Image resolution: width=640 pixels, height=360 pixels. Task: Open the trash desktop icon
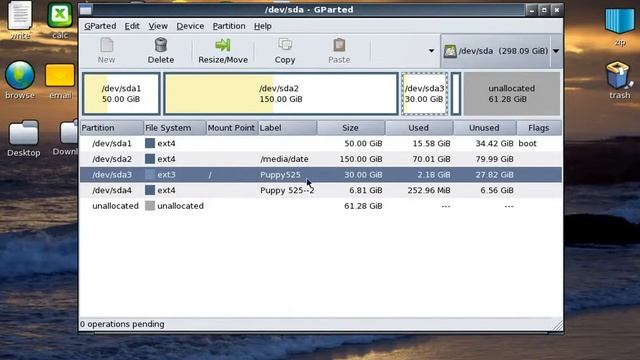(x=619, y=75)
